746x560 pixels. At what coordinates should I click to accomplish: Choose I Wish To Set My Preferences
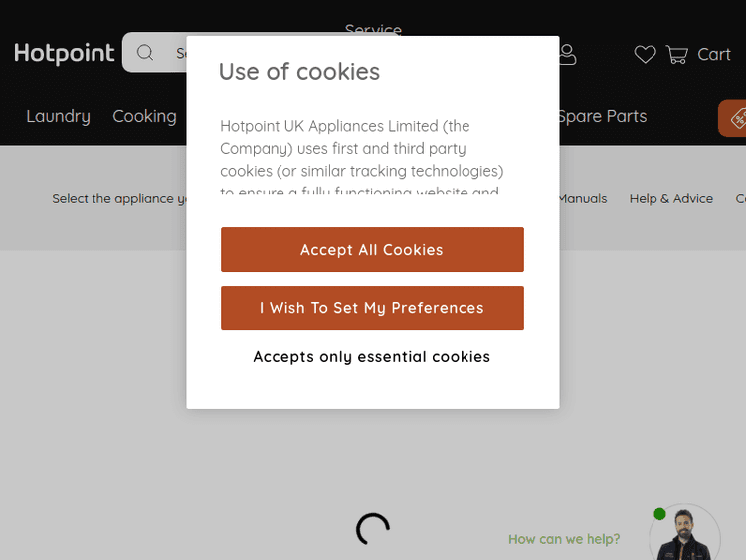[372, 308]
